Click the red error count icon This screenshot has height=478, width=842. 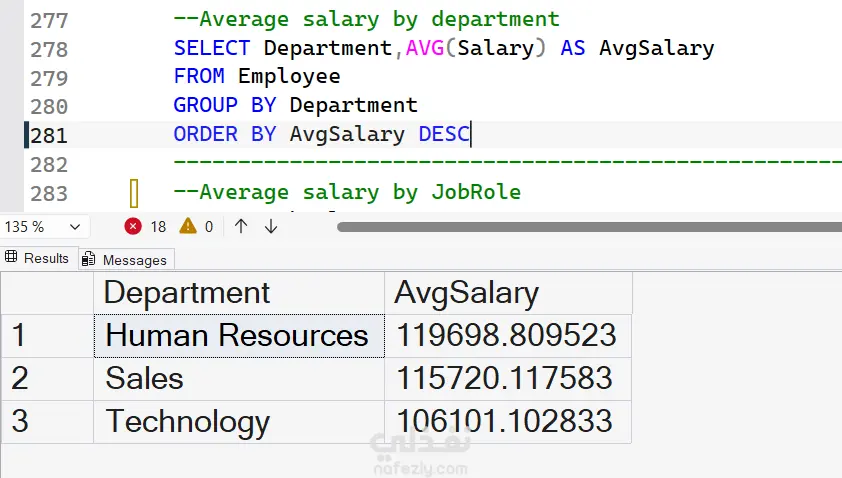click(133, 227)
